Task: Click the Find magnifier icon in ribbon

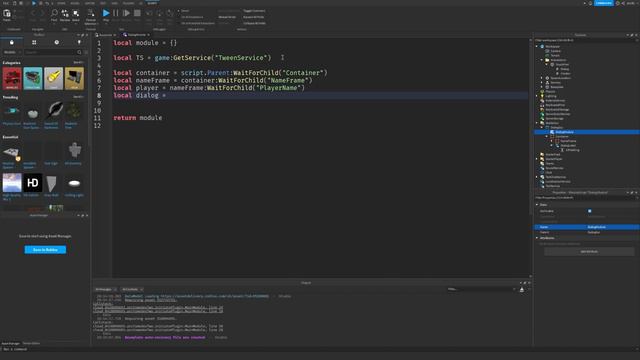Action: point(54,13)
